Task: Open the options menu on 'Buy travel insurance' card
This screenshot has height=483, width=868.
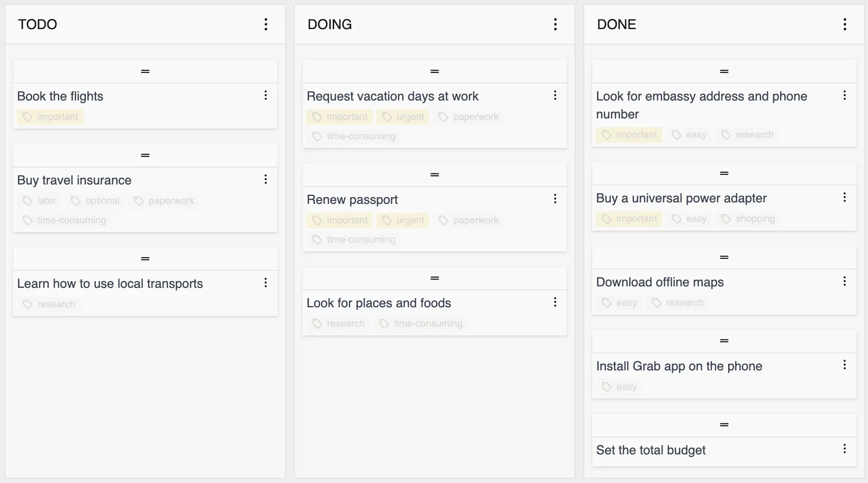Action: coord(266,179)
